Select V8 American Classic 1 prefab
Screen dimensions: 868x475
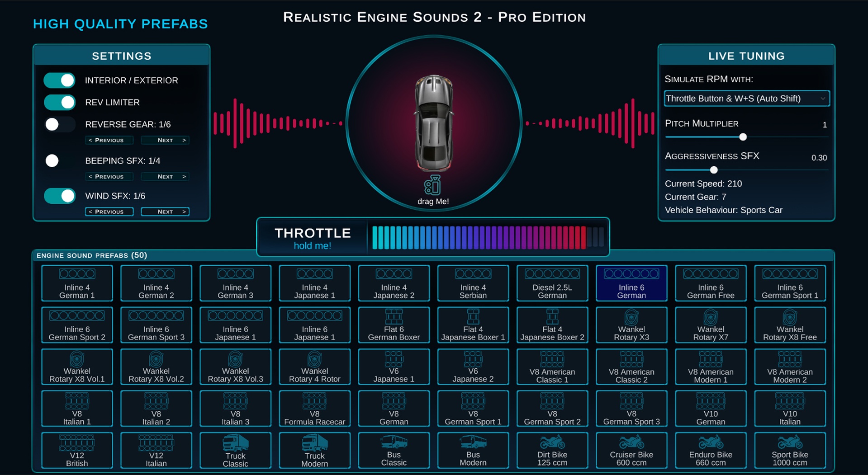(552, 367)
